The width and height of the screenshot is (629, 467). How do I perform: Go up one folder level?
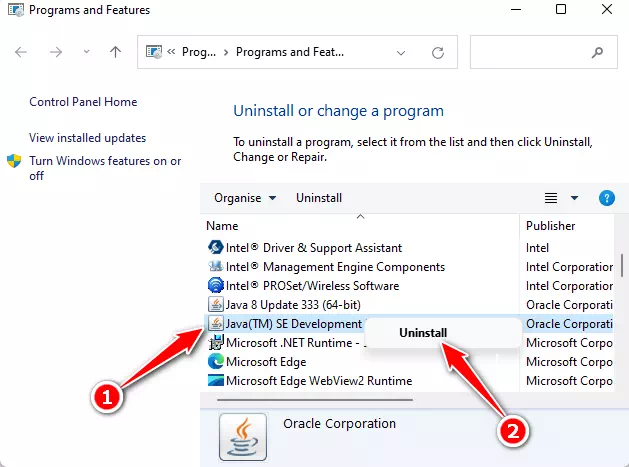116,52
